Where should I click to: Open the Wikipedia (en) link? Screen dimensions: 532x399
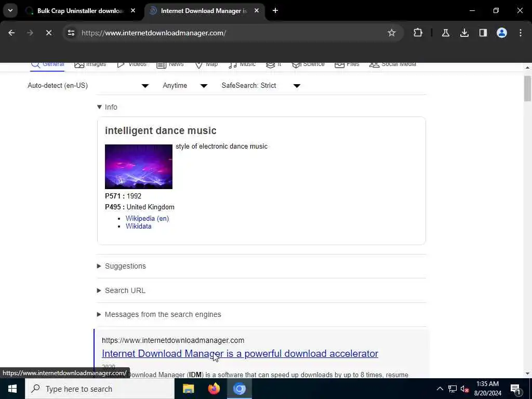pos(147,219)
